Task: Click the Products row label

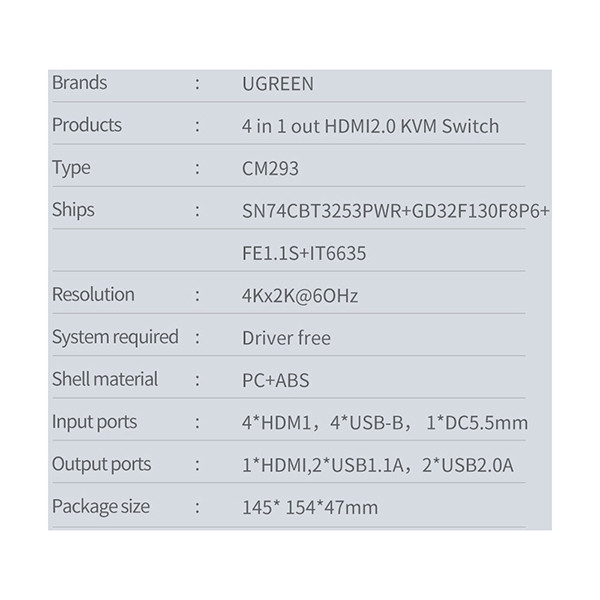Action: point(86,125)
